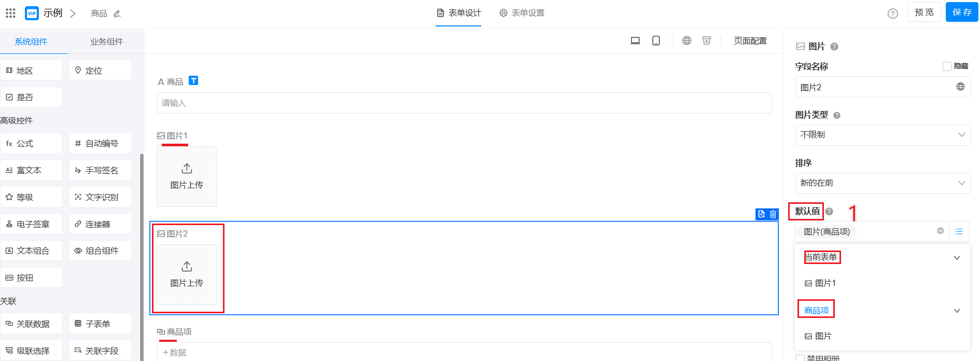The width and height of the screenshot is (980, 361).
Task: Click the 保存 button
Action: pos(961,12)
